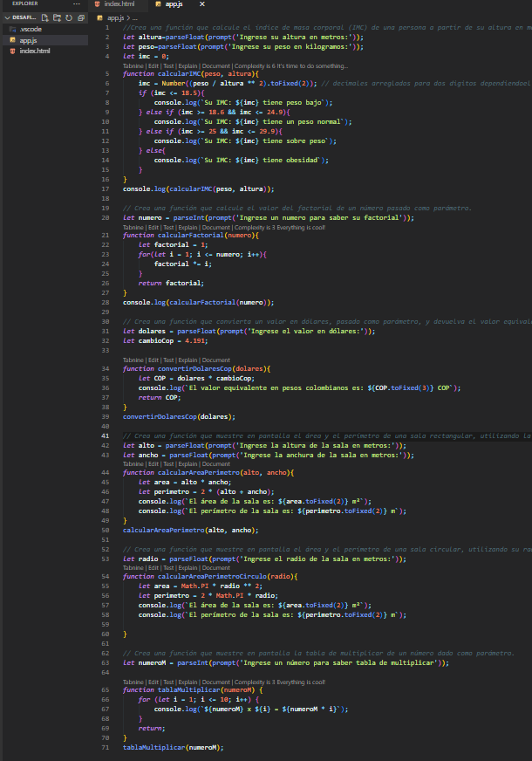Image resolution: width=532 pixels, height=761 pixels.
Task: Click Document link above convertirDolaresCop function
Action: pyautogui.click(x=215, y=360)
